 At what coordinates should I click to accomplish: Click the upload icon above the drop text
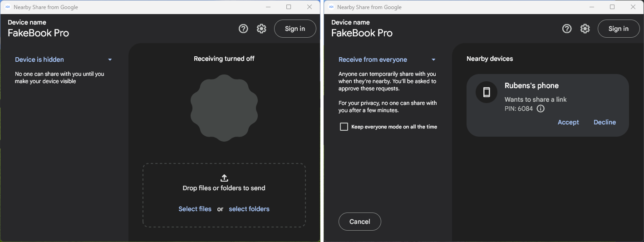(x=224, y=178)
